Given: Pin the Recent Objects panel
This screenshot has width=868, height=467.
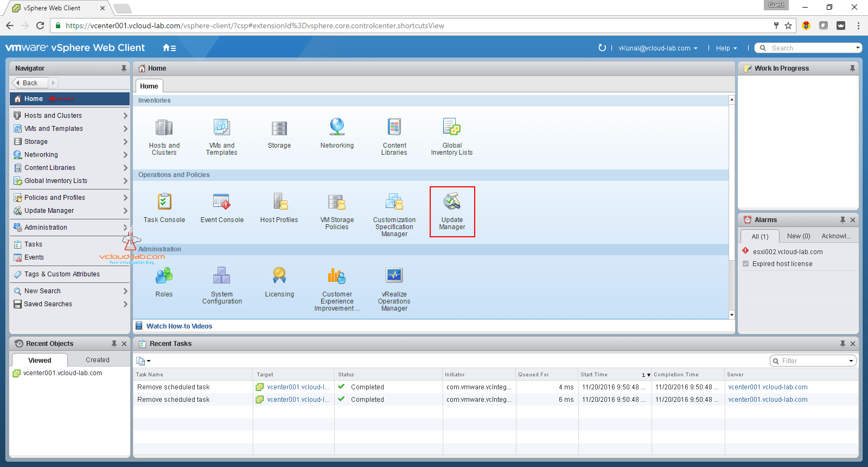Looking at the screenshot, I should click(x=114, y=344).
